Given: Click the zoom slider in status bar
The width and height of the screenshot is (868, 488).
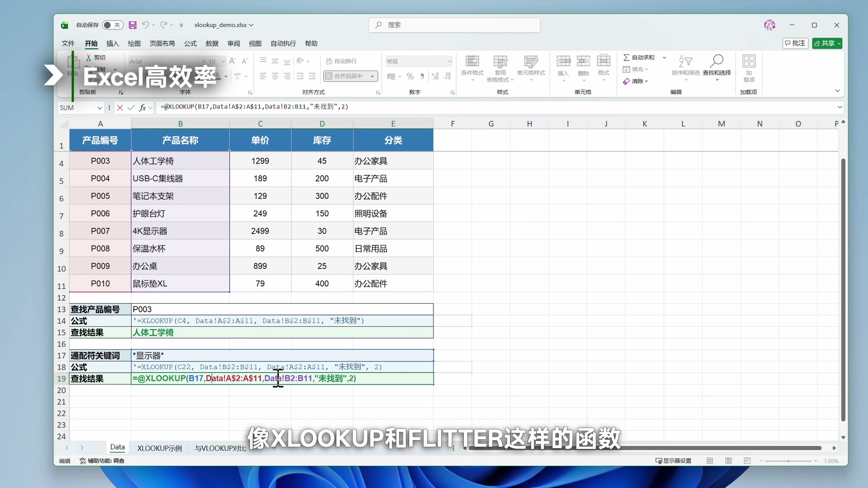Looking at the screenshot, I should (788, 461).
